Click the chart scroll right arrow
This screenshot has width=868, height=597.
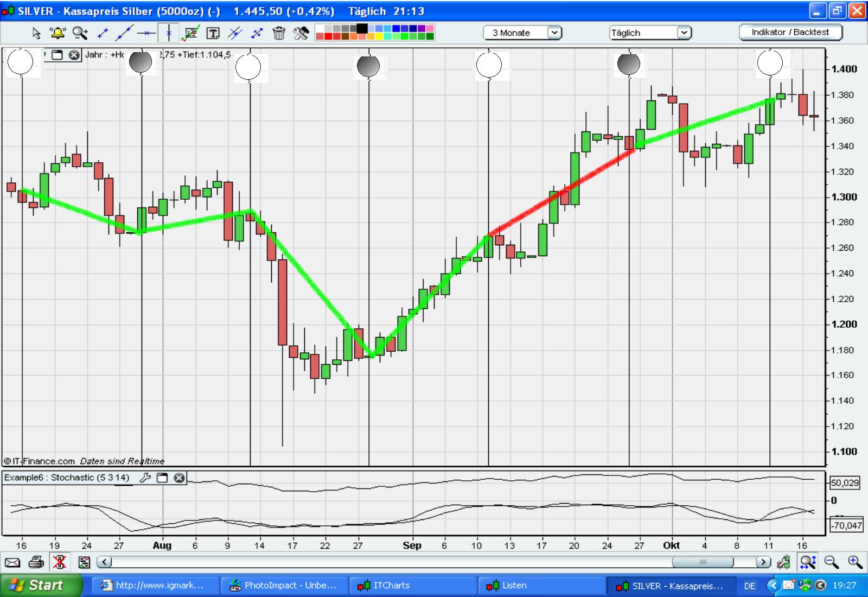[x=764, y=562]
